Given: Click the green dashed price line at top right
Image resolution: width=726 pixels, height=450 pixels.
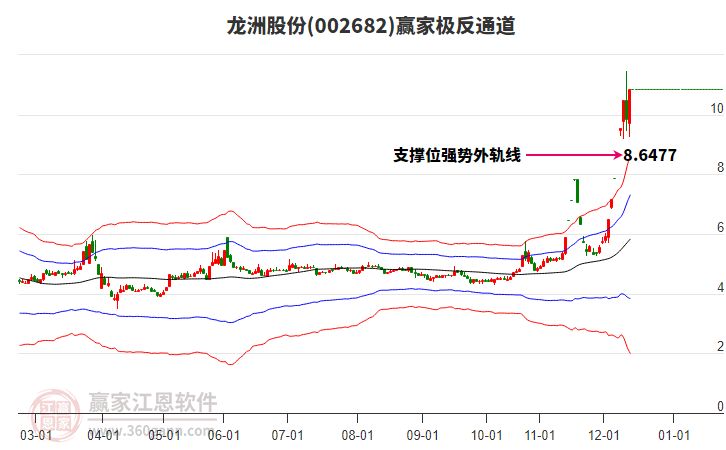Looking at the screenshot, I should 677,89.
